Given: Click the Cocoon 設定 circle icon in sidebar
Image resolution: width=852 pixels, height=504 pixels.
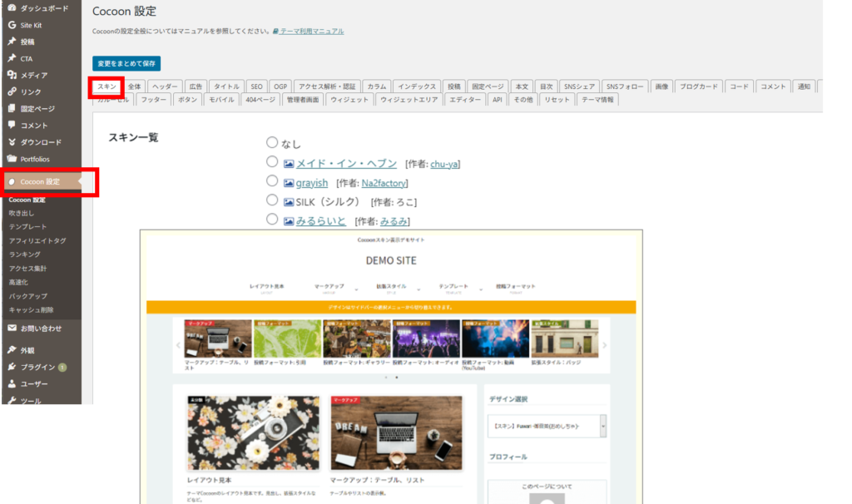Looking at the screenshot, I should click(x=12, y=182).
